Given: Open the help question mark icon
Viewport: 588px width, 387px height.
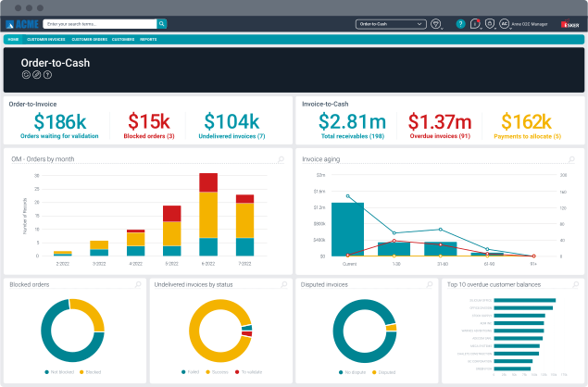Looking at the screenshot, I should [x=461, y=23].
